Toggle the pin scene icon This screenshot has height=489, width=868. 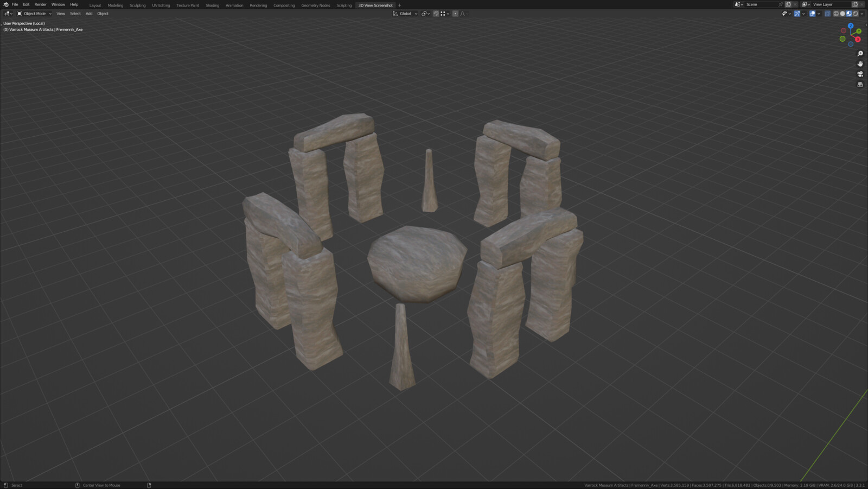click(x=781, y=4)
